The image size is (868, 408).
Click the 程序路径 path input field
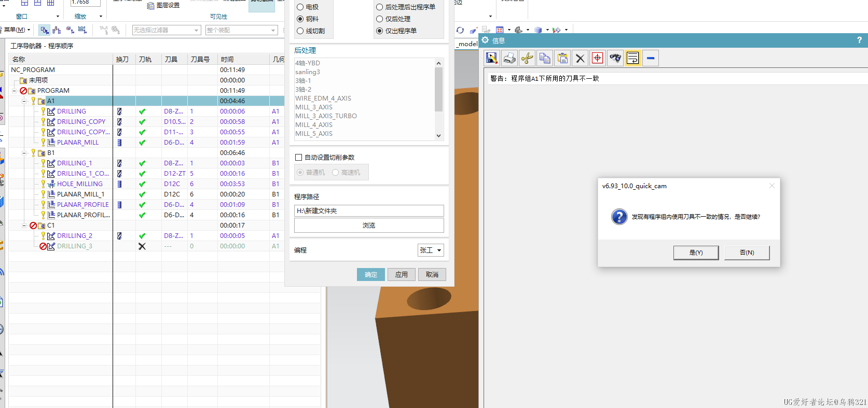(369, 211)
